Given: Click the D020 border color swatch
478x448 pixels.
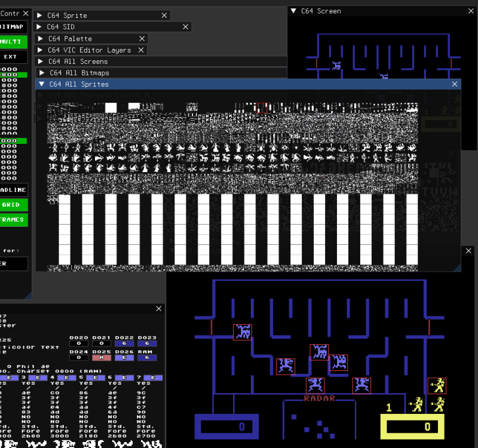Looking at the screenshot, I should click(x=79, y=343).
